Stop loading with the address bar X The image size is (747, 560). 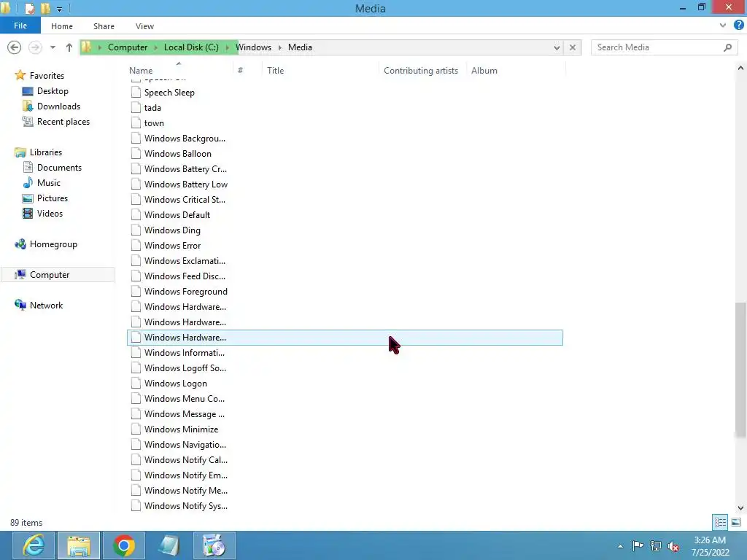coord(573,47)
